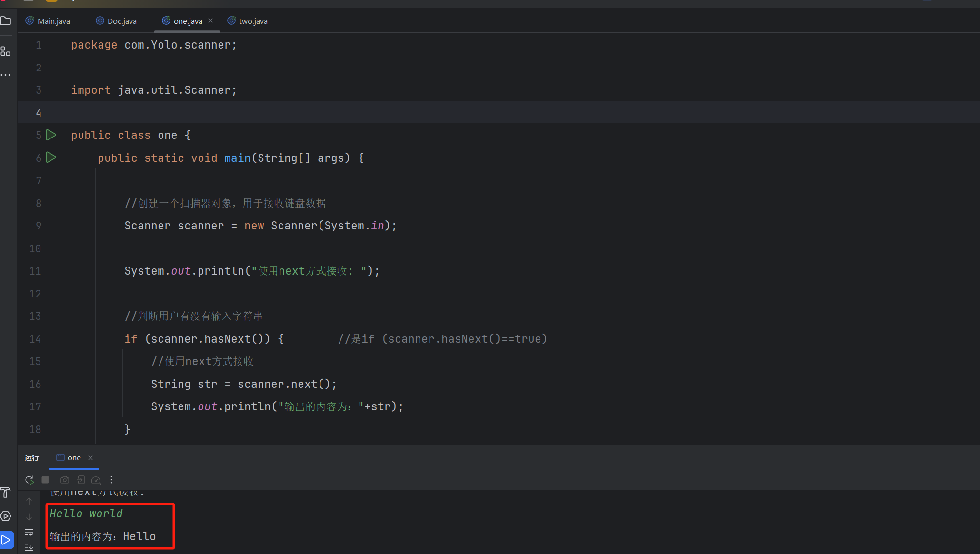This screenshot has width=980, height=554.
Task: Click line number 14 in gutter
Action: 35,339
